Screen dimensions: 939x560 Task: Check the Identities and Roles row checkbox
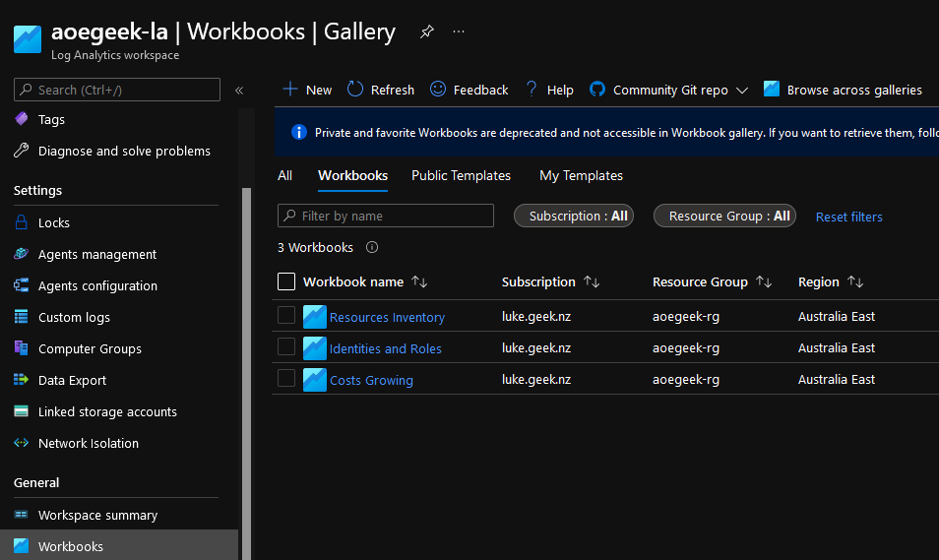[286, 346]
